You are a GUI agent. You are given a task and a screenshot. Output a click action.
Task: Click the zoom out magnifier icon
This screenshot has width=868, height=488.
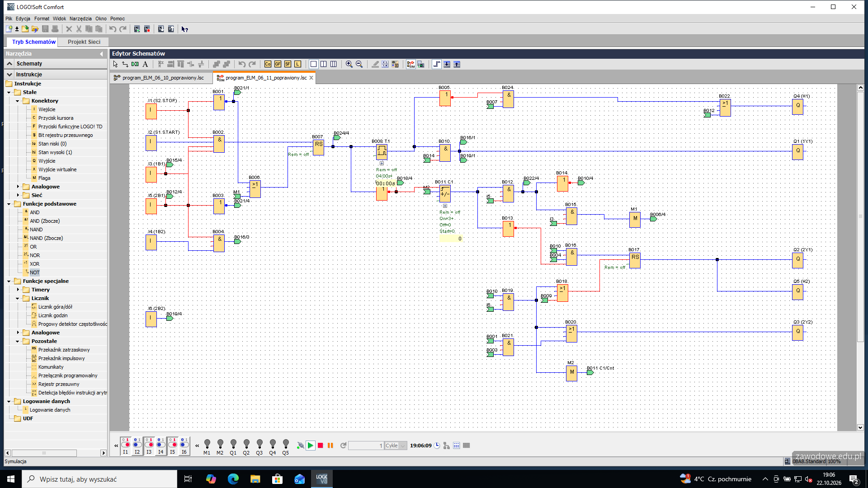coord(359,64)
